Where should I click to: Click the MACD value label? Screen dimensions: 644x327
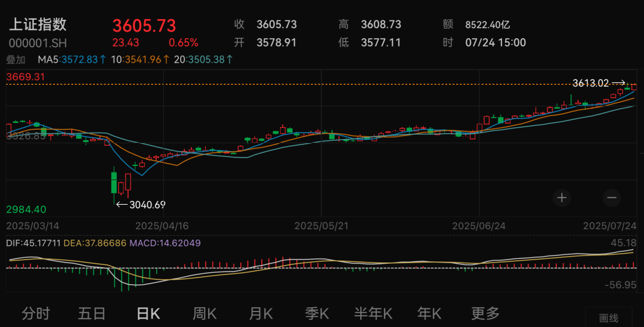click(x=170, y=243)
